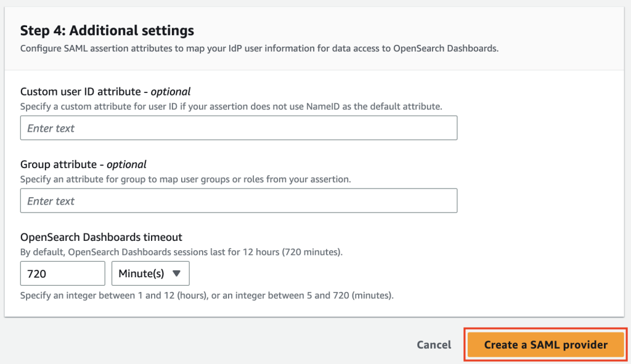Click the Enter text placeholder in the Group field
Screen dimensions: 631x364
point(51,201)
